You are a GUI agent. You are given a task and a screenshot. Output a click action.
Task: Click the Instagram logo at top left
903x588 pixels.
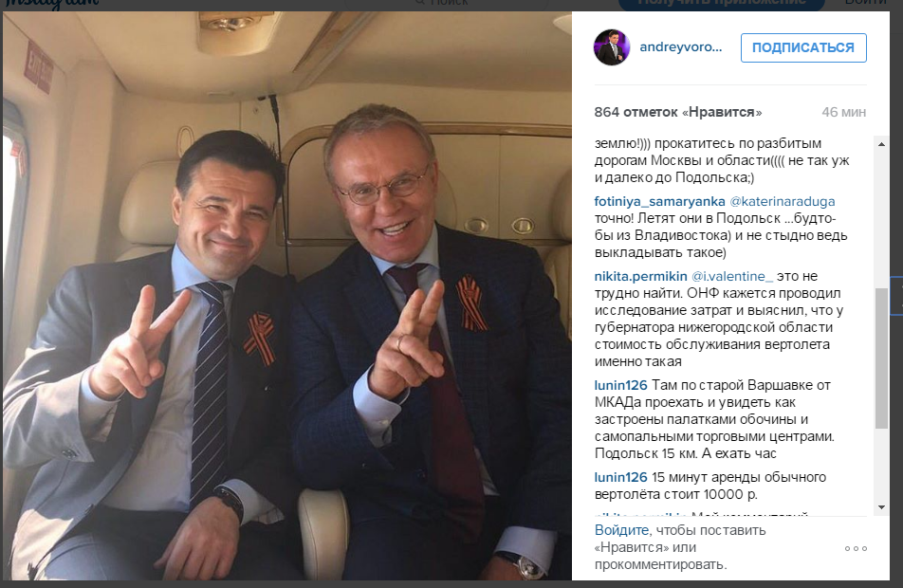(x=52, y=4)
